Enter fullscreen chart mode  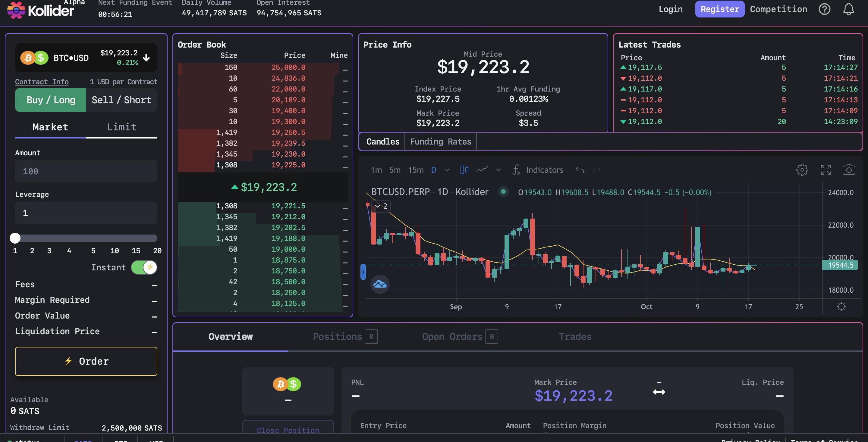coord(826,170)
